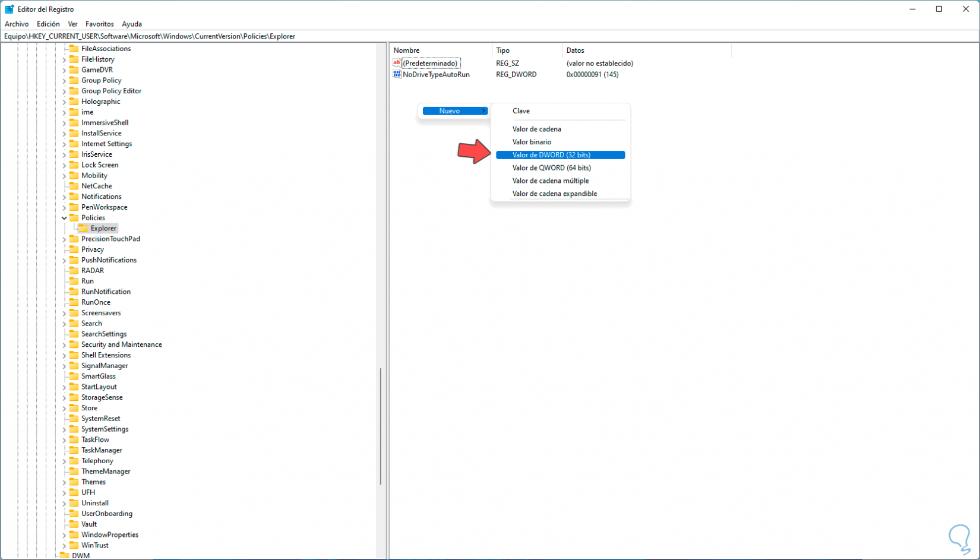Screen dimensions: 980x560
Task: Select the WindowProperties key label
Action: coord(110,534)
